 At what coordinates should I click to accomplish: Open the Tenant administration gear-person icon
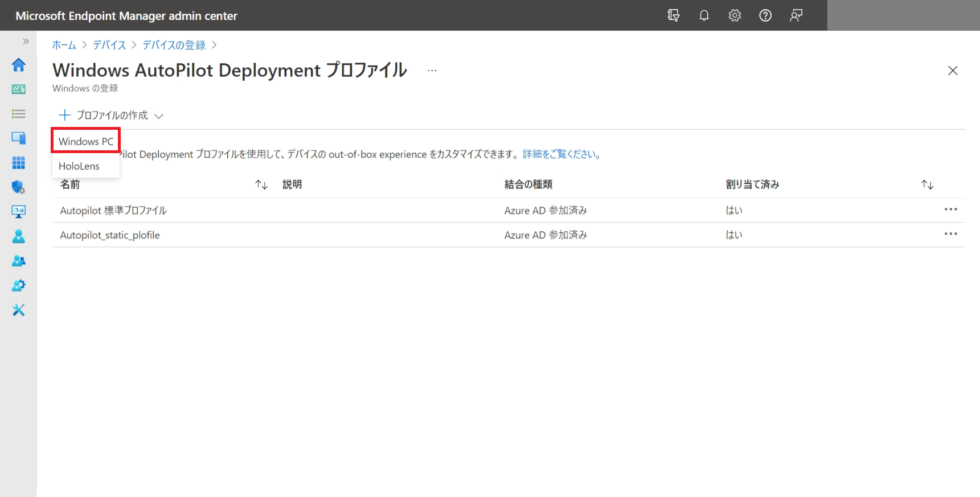(x=18, y=285)
